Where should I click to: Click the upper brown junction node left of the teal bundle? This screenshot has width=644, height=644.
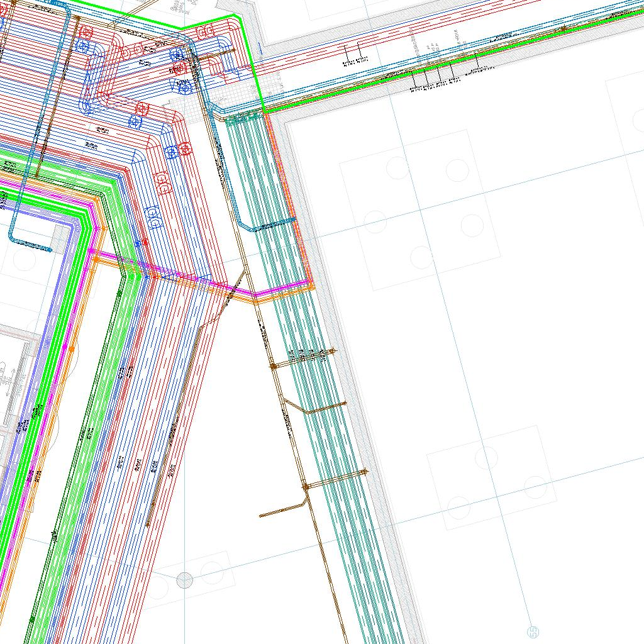[x=274, y=365]
